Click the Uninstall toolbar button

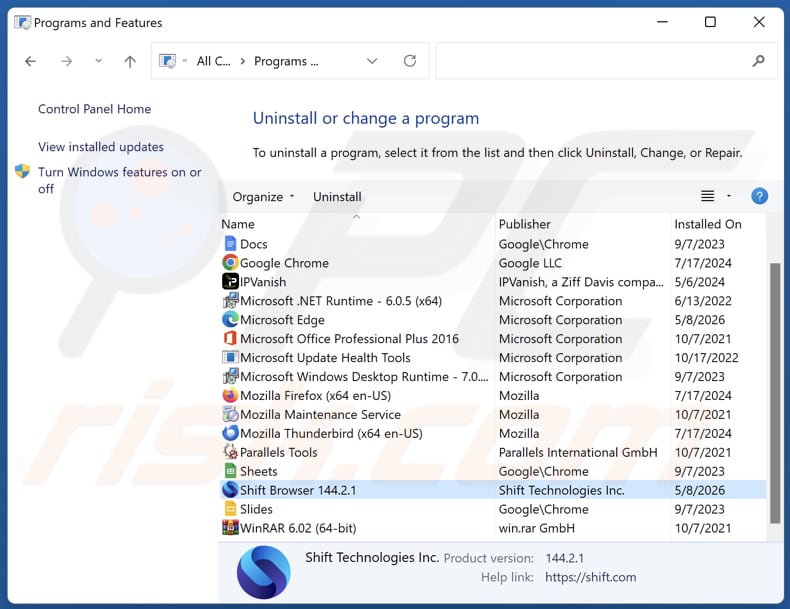point(337,196)
